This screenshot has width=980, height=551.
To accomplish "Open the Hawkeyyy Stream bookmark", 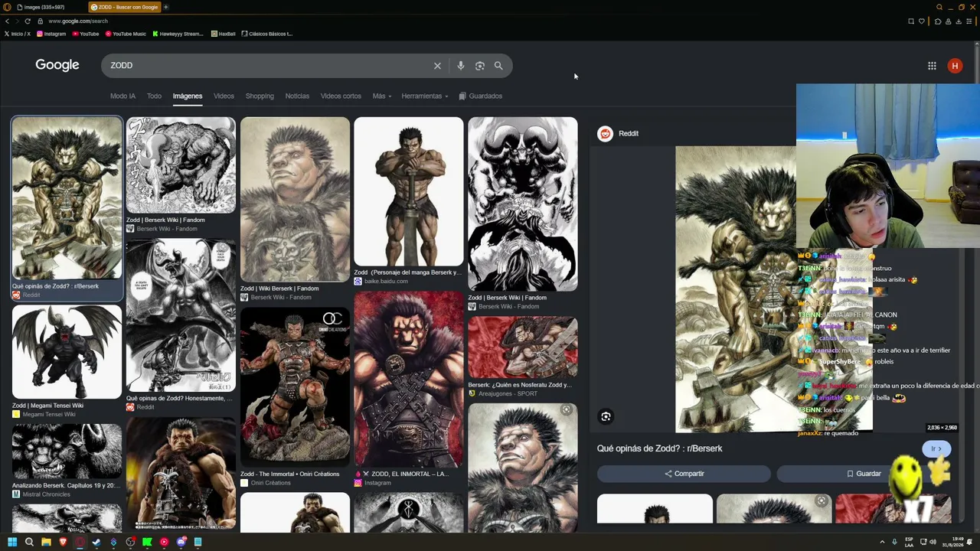I will point(178,34).
